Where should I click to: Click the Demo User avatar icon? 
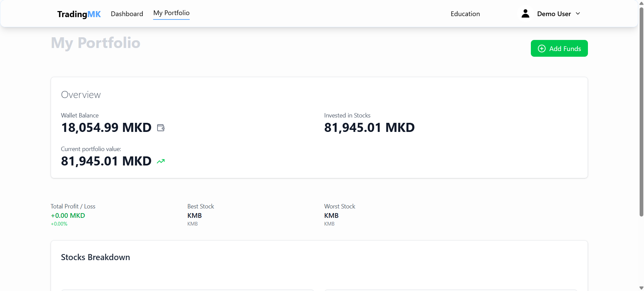[525, 14]
